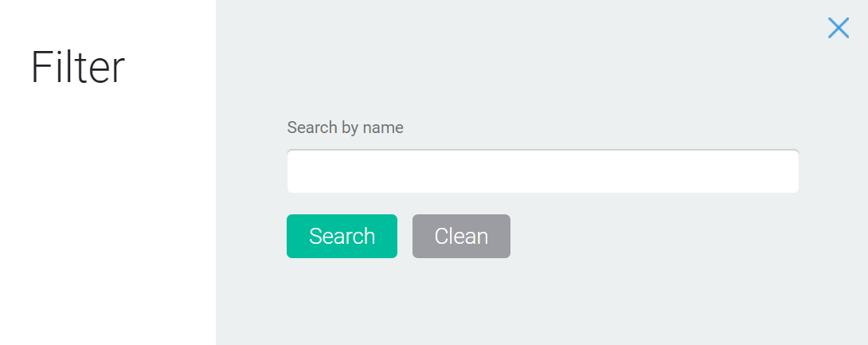Focus the Search by name text field
This screenshot has height=345, width=868.
(x=542, y=171)
